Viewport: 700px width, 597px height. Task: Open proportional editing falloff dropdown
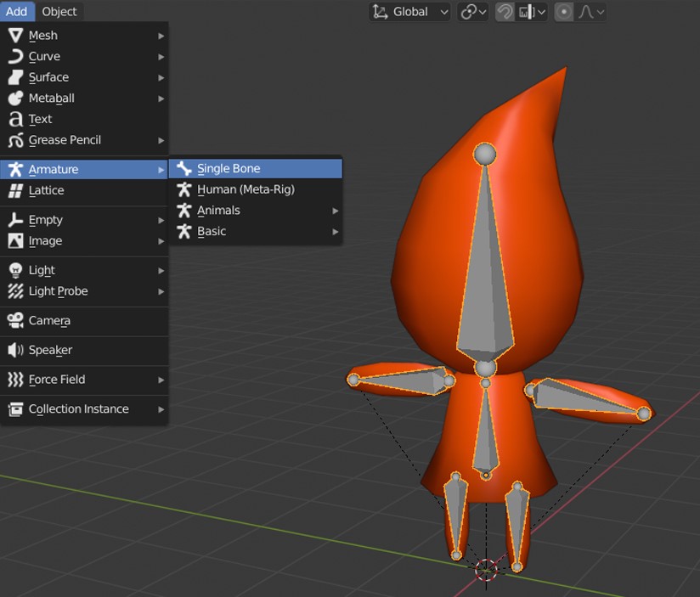click(591, 12)
